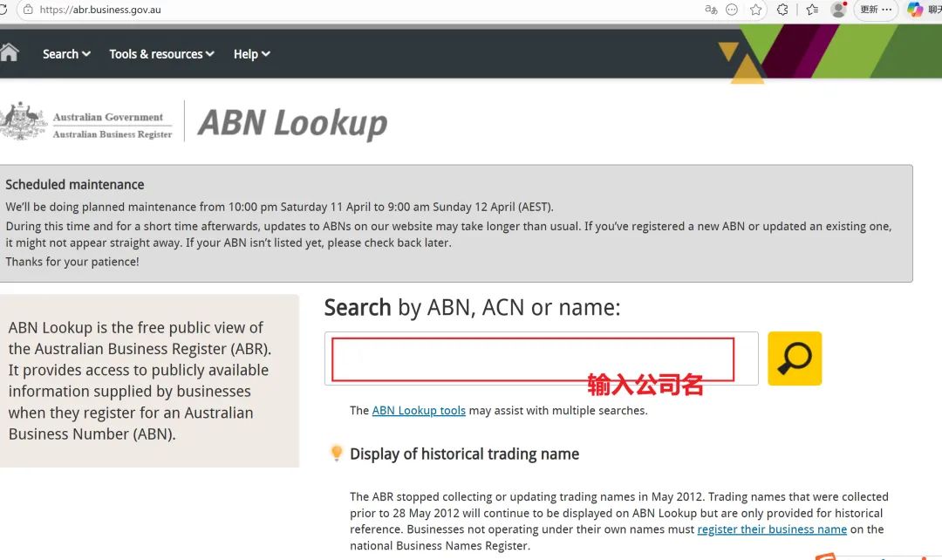Click the address bar URL abr.business.gov.au
The width and height of the screenshot is (942, 560).
[x=100, y=10]
